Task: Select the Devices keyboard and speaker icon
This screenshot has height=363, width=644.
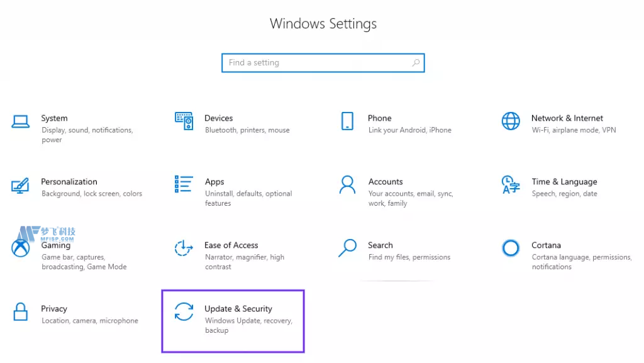Action: [x=184, y=121]
